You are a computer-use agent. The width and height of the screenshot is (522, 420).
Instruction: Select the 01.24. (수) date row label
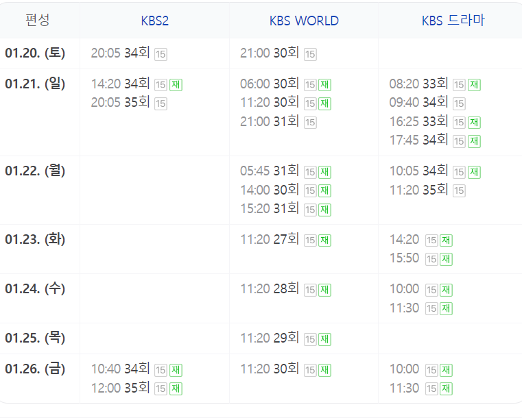(x=35, y=288)
